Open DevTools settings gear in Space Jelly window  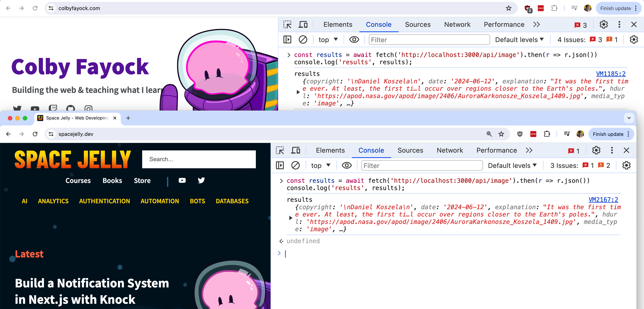tap(596, 150)
